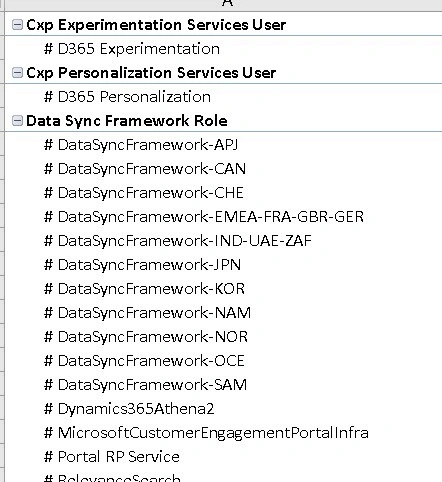Select the Data Sync Framework Role cell
442x482 pixels.
pyautogui.click(x=223, y=120)
